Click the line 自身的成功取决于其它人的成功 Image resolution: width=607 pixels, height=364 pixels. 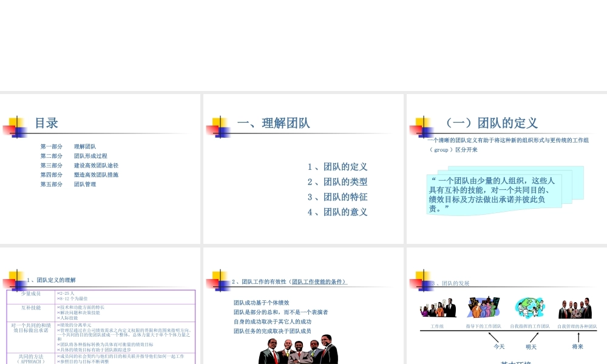click(273, 322)
